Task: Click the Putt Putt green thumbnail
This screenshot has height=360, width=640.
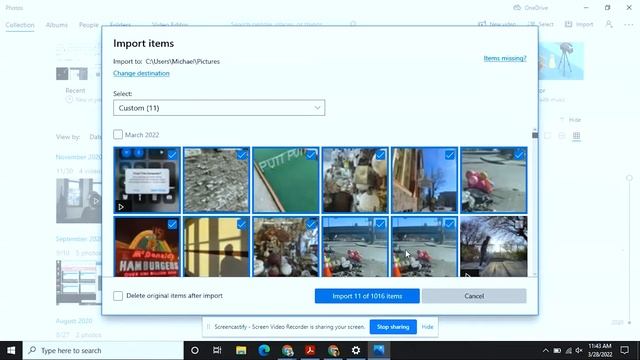Action: [286, 180]
